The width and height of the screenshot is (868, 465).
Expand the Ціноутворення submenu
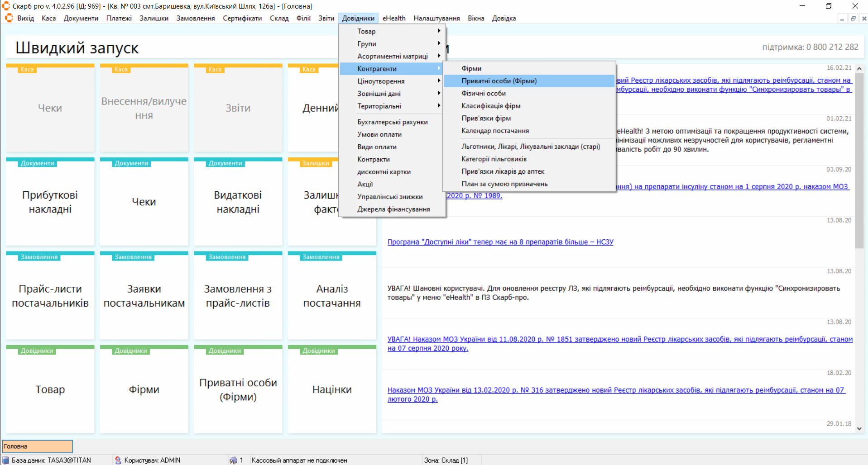click(392, 81)
